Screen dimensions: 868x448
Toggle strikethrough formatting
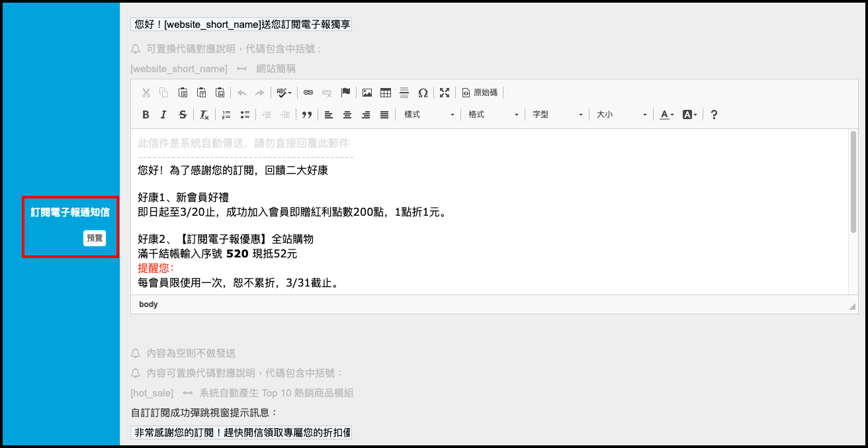[x=183, y=114]
